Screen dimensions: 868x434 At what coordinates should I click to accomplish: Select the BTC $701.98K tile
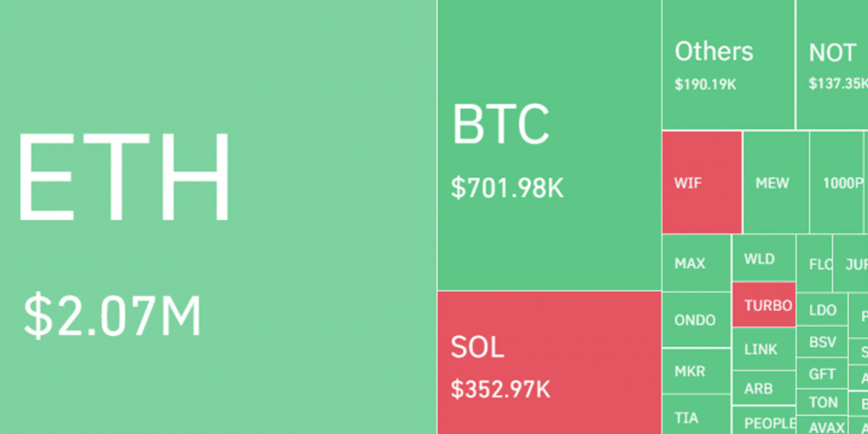(549, 145)
